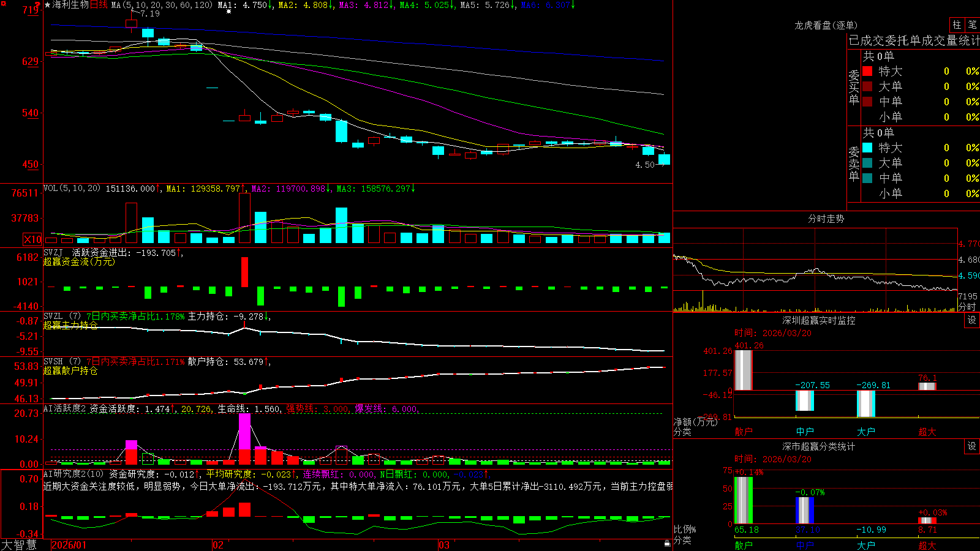Viewport: 980px width, 551px height.
Task: Click 中户 label in 深市超赢分类统计 chart
Action: (x=805, y=545)
